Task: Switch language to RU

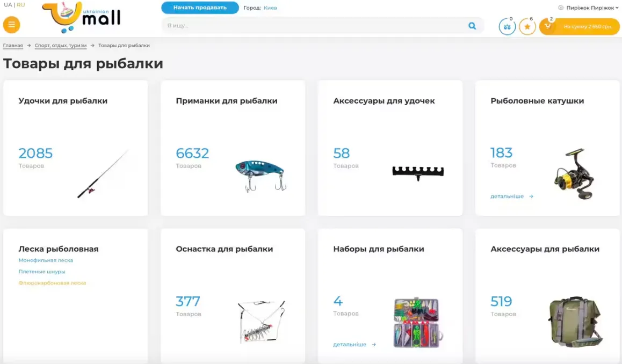Action: coord(20,5)
